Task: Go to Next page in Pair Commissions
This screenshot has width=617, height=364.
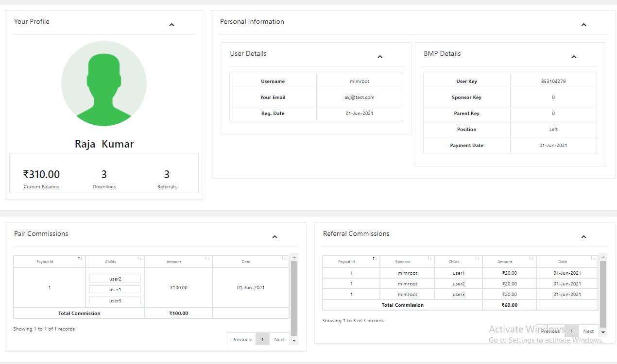Action: 279,339
